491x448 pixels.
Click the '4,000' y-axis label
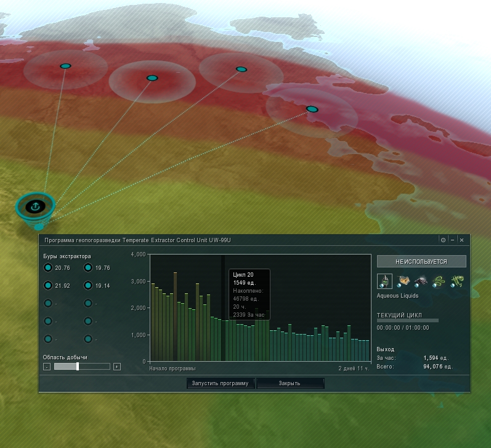pos(138,255)
